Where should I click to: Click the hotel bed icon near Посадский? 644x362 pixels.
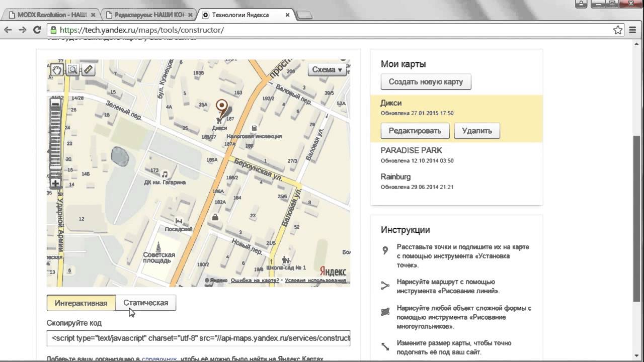[x=178, y=221]
